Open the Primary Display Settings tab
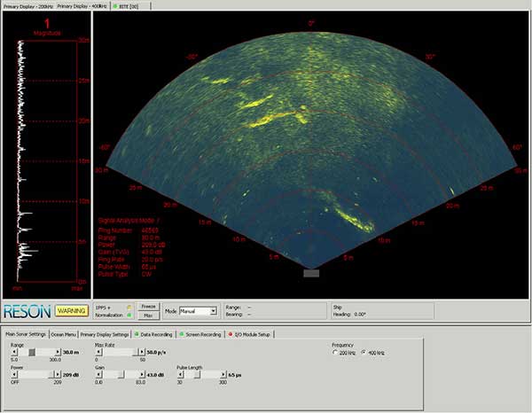The height and width of the screenshot is (413, 532). pyautogui.click(x=105, y=334)
